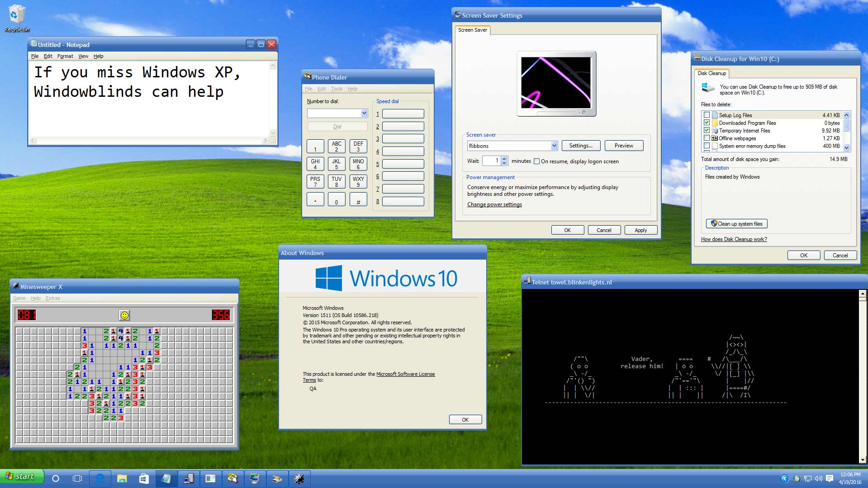This screenshot has height=488, width=868.
Task: Click the globe sync icon in the system tray
Action: [x=797, y=479]
